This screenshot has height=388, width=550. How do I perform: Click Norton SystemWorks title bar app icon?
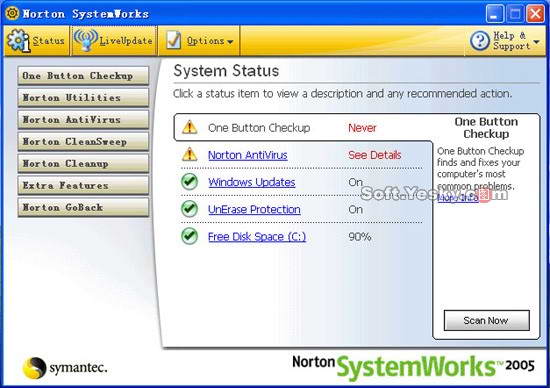[x=12, y=13]
